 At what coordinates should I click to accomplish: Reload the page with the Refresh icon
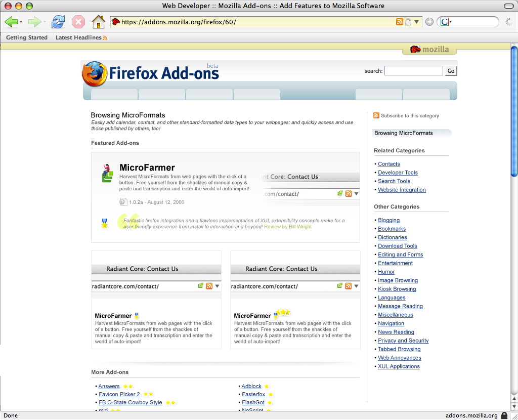tap(58, 22)
